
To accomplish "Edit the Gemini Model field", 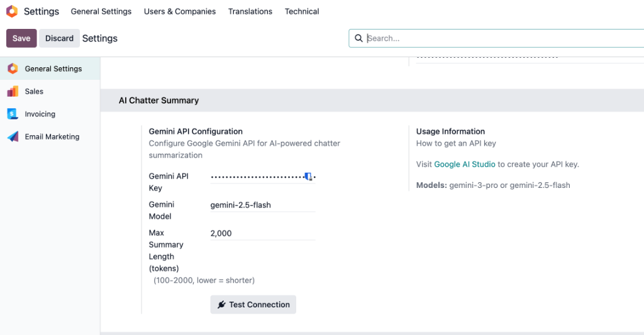I will pos(263,205).
